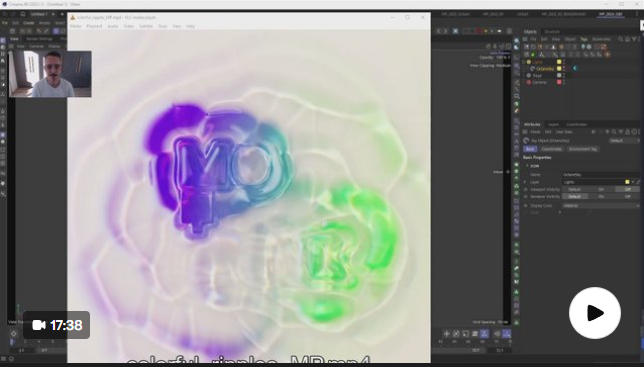
Task: Select the Floor object in the tree
Action: (537, 76)
